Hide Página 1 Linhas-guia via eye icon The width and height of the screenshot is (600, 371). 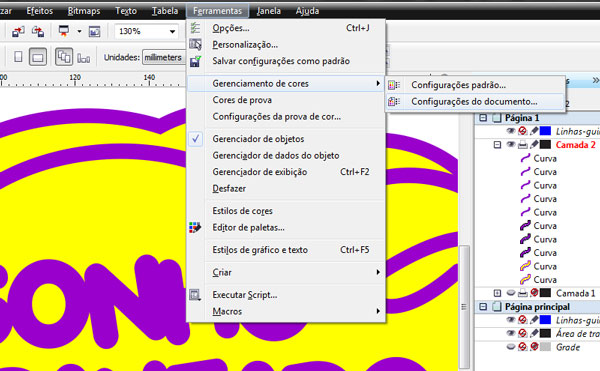[x=511, y=131]
